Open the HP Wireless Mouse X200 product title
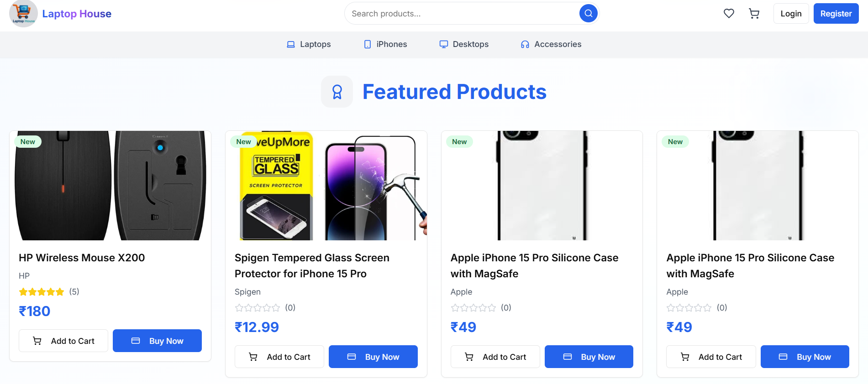 [x=82, y=258]
